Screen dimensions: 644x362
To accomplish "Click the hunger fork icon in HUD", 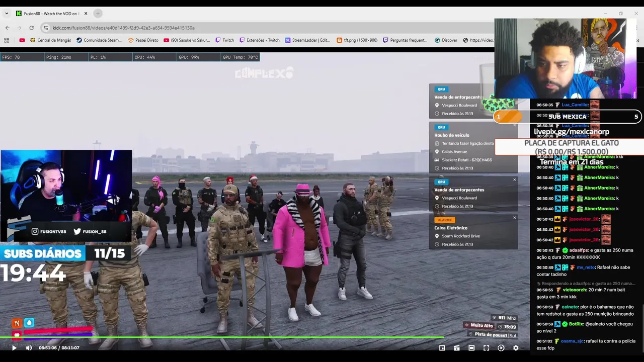I will (x=17, y=323).
